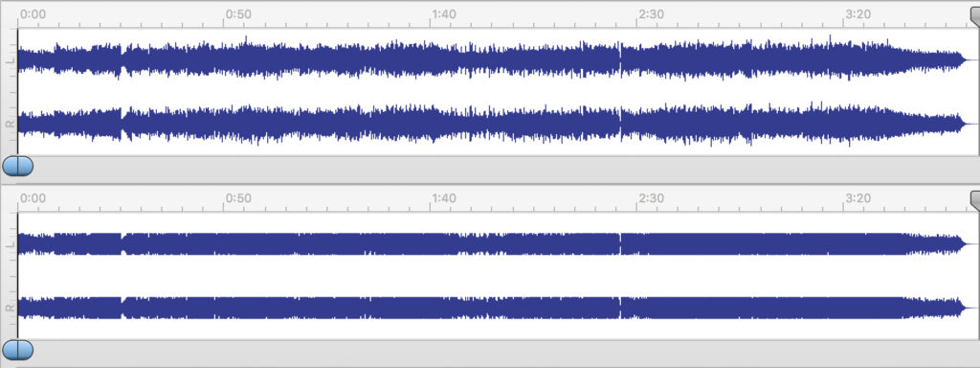Click the 2:30 mark on the upper ruler
This screenshot has width=980, height=368.
click(x=651, y=13)
